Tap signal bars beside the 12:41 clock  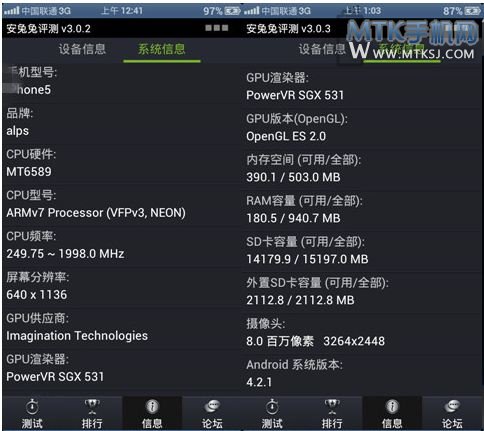(x=12, y=11)
